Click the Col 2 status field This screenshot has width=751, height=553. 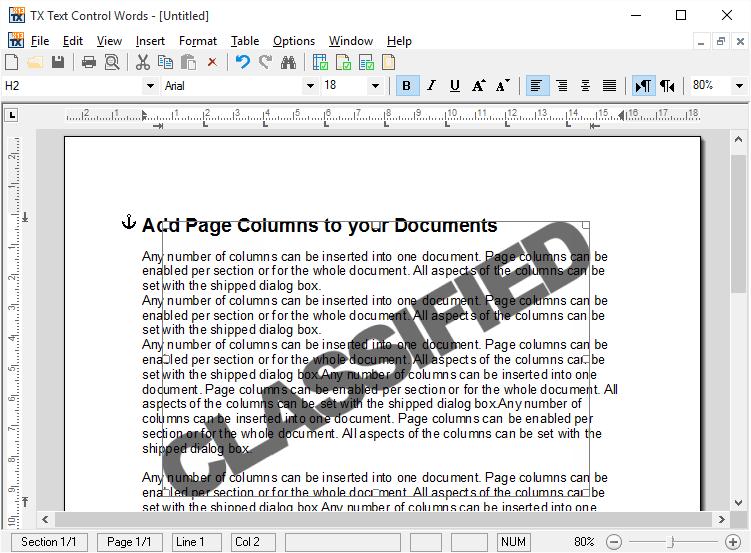tap(253, 542)
